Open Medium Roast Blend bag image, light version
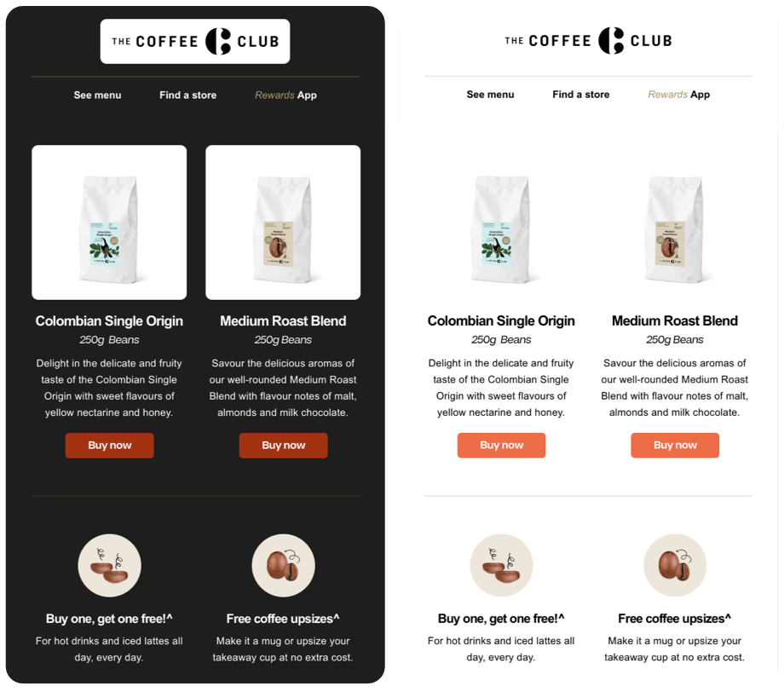Screen dimensions: 784x692 point(675,229)
